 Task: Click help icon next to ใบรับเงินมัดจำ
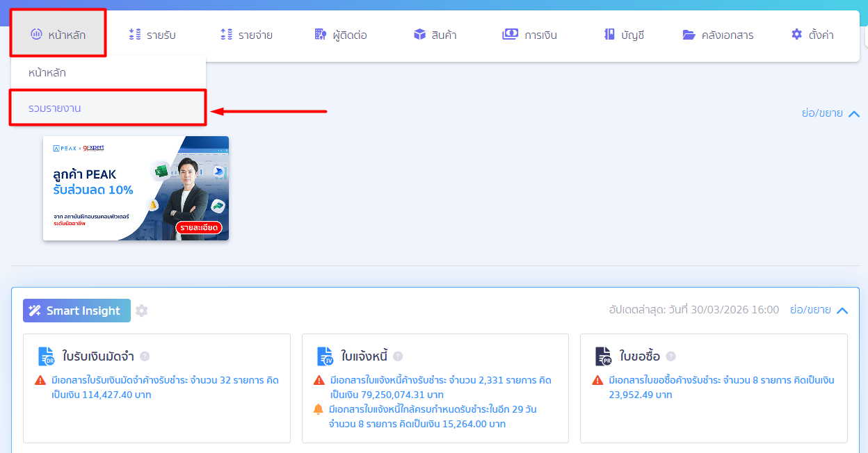pyautogui.click(x=145, y=356)
